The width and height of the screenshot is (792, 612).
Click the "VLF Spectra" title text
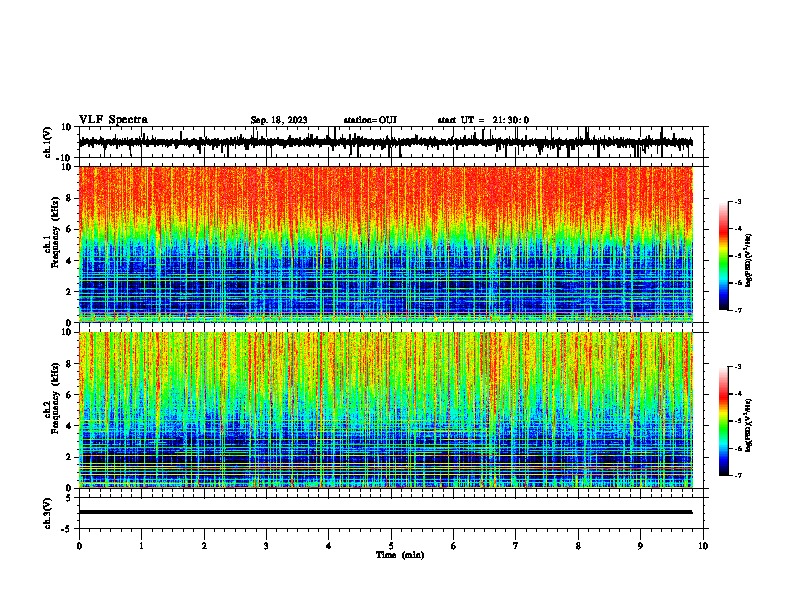point(113,120)
